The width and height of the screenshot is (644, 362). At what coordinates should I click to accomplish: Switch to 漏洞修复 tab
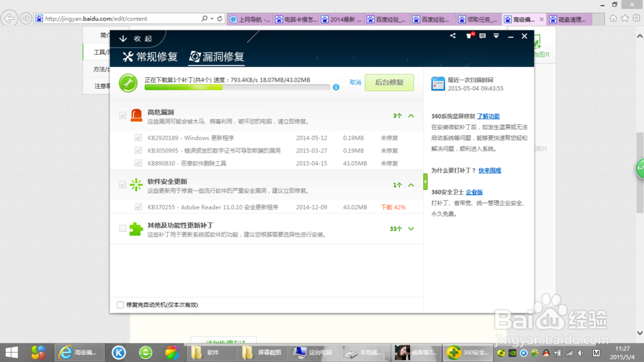[x=217, y=57]
